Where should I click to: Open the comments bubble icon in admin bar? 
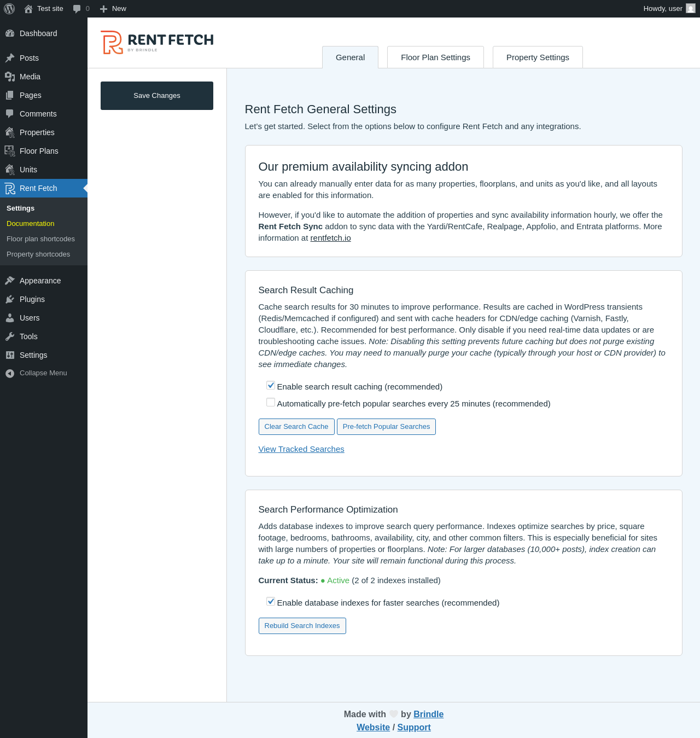coord(77,9)
